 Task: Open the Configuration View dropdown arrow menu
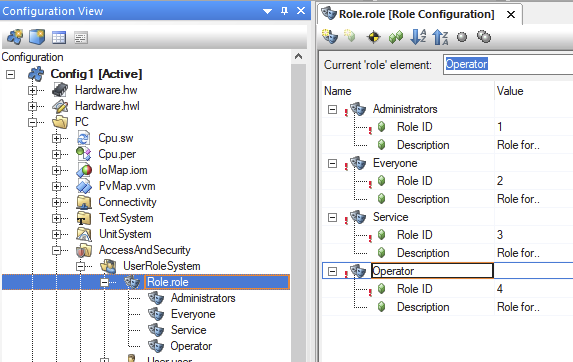tap(267, 11)
